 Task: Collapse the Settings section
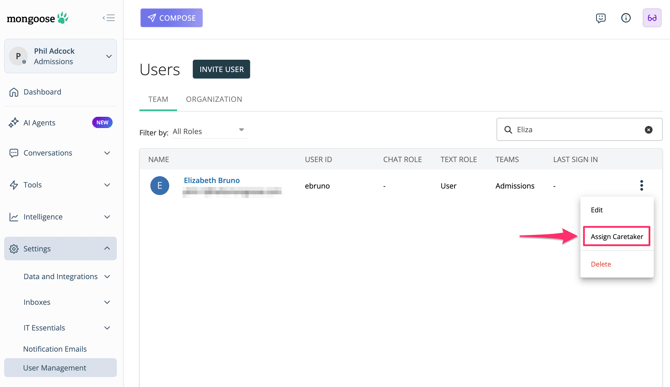[x=107, y=249]
